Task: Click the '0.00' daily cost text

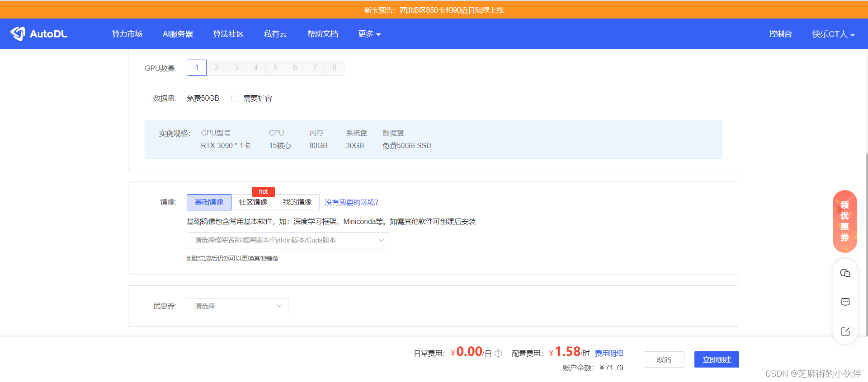Action: (469, 351)
